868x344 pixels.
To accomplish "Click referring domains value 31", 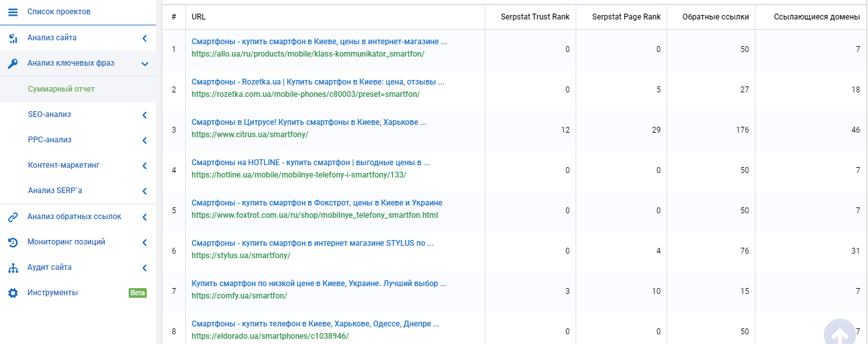I will click(856, 251).
